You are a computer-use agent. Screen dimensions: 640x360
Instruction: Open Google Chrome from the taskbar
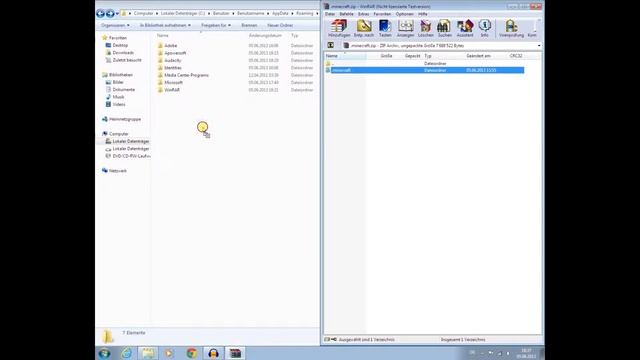pyautogui.click(x=191, y=353)
